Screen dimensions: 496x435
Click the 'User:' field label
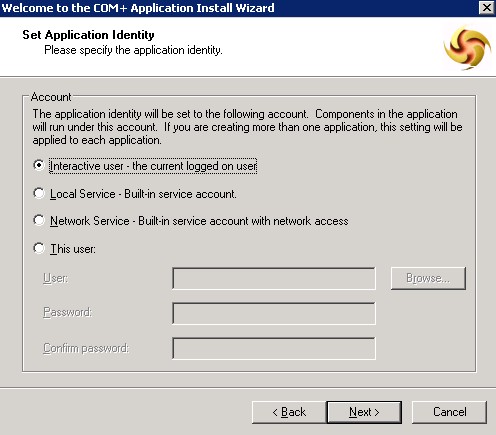point(56,278)
